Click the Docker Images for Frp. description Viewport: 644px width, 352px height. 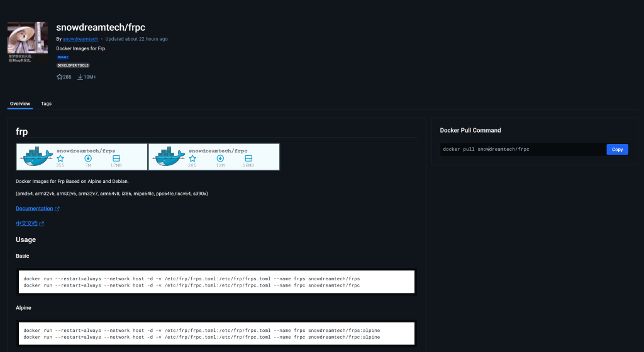coord(81,48)
